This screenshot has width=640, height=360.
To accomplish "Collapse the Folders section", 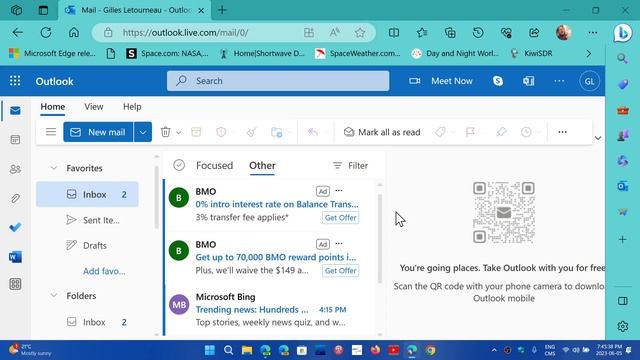I will tap(53, 296).
